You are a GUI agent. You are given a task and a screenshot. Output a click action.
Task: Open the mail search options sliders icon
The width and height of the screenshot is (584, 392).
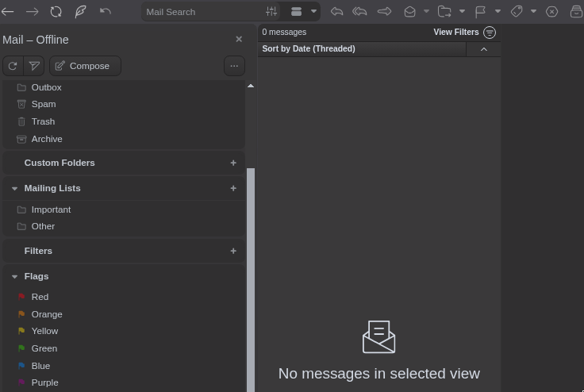(271, 12)
